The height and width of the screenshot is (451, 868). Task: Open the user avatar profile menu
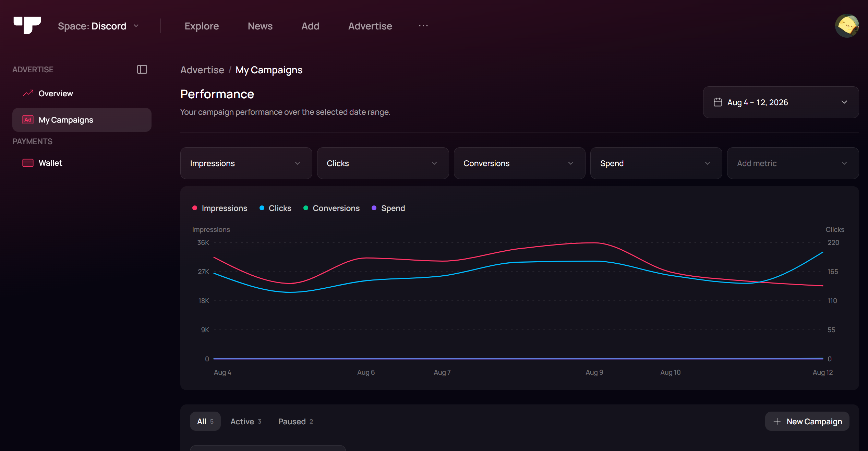[847, 26]
